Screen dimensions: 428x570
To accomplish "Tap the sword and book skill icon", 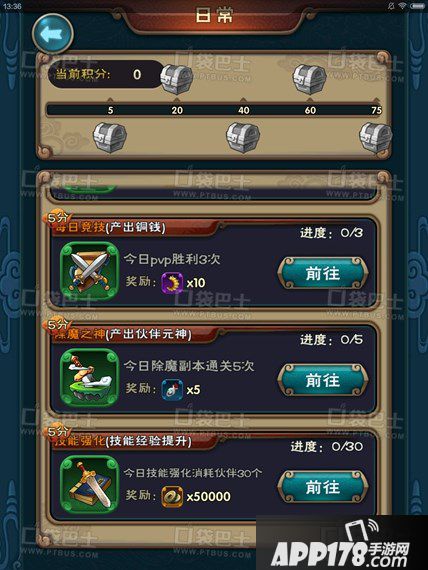I will (x=89, y=485).
